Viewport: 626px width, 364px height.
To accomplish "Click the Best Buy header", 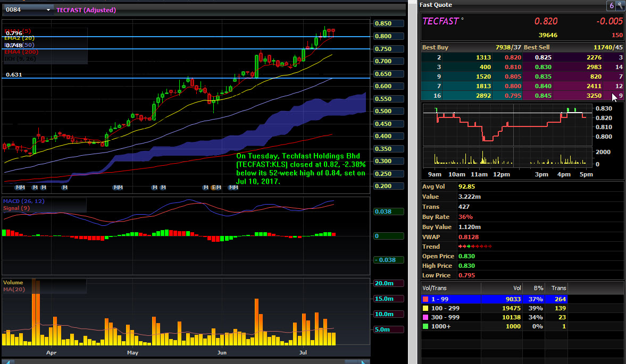I will (x=435, y=47).
